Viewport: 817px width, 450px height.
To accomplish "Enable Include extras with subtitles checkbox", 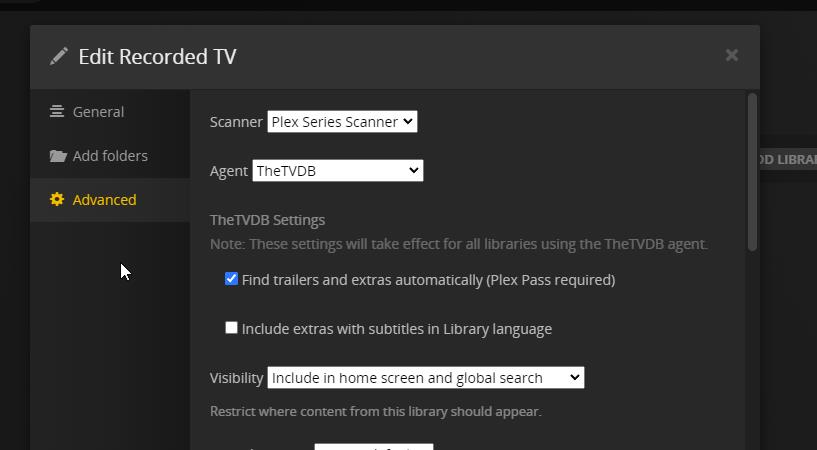I will 231,328.
